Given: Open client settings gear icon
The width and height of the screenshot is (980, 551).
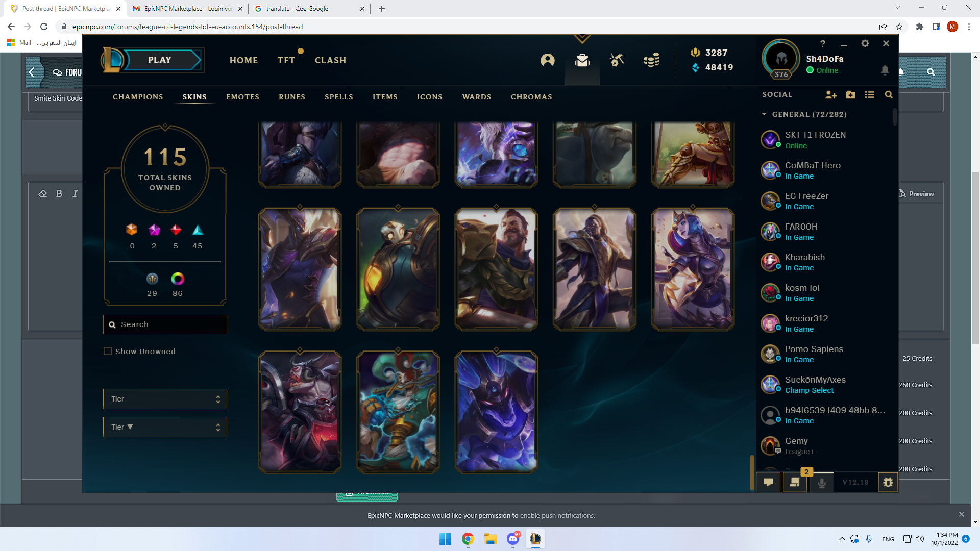Looking at the screenshot, I should 865,44.
